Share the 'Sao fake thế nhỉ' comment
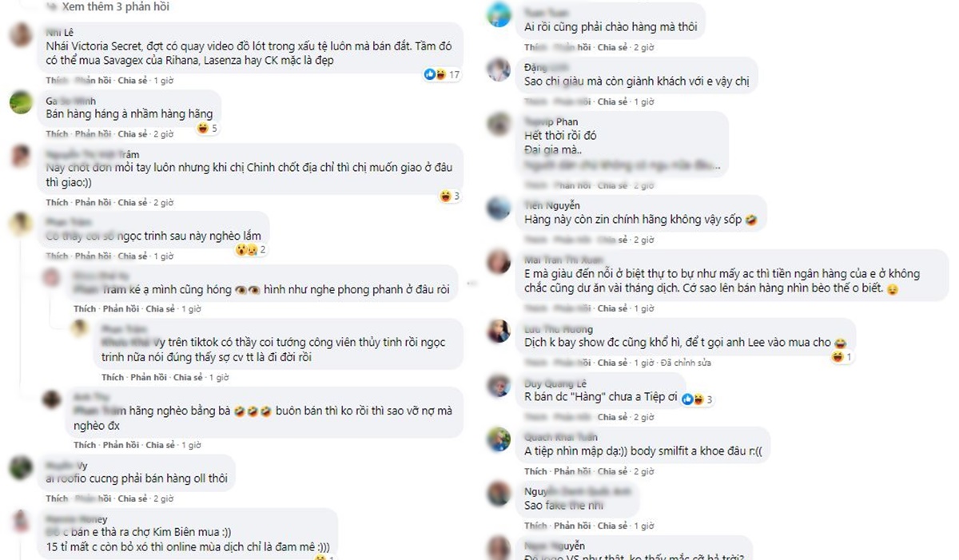The image size is (959, 560). [x=612, y=526]
